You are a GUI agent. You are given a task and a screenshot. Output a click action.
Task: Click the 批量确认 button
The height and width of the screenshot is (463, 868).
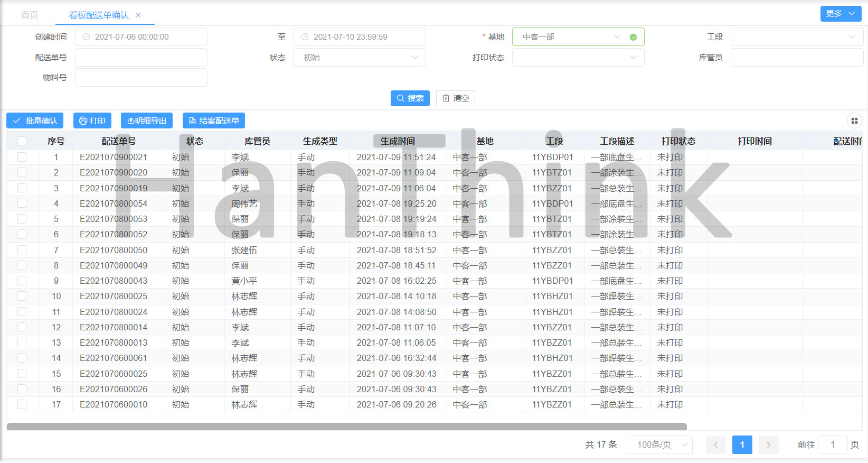(x=35, y=121)
